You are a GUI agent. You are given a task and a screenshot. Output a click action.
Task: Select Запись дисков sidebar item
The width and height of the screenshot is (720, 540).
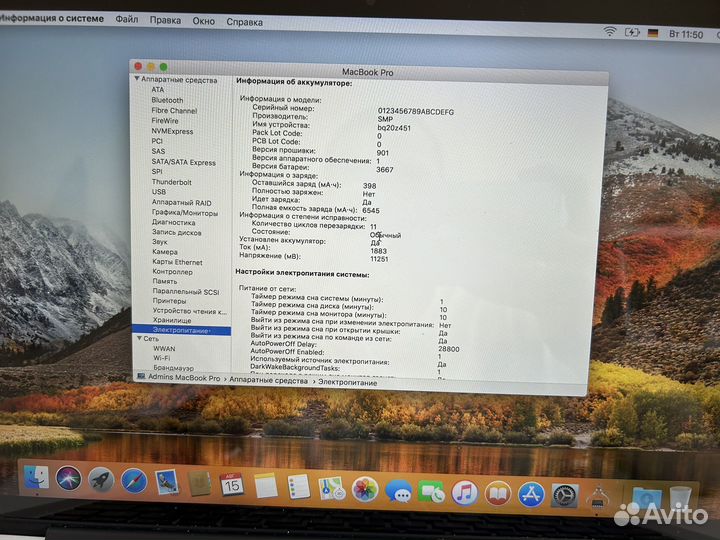tap(177, 232)
